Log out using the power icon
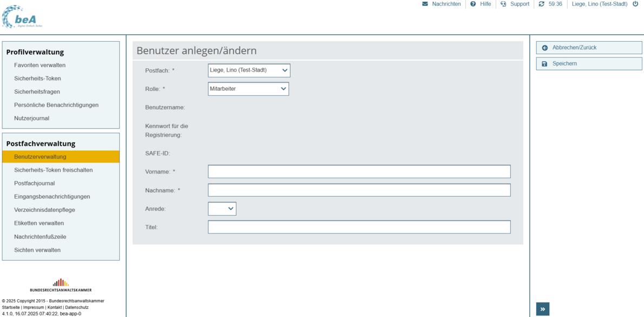 coord(635,4)
